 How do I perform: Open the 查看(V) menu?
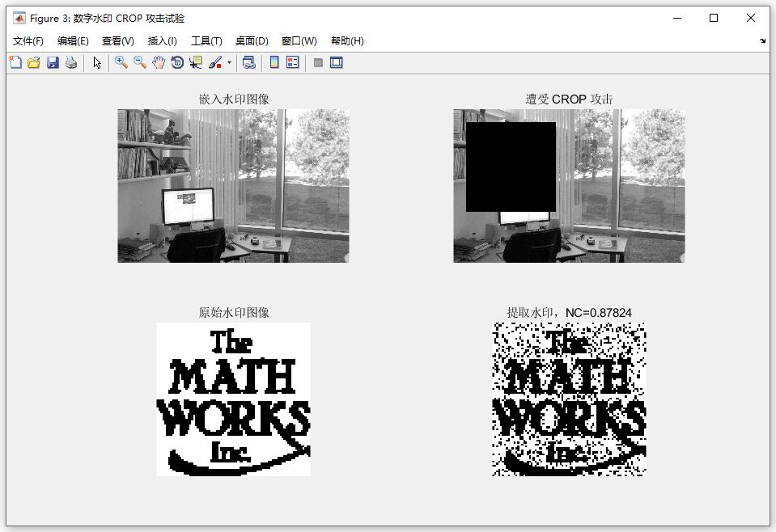coord(118,41)
